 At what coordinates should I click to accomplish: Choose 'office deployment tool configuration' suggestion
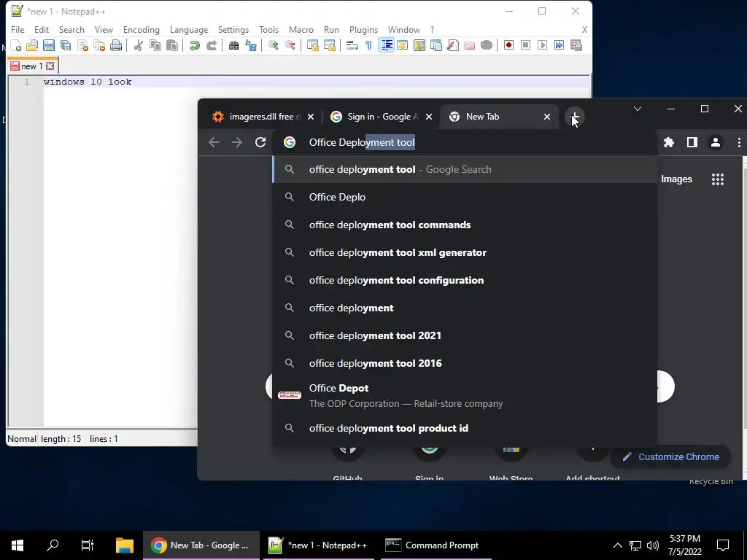tap(465, 280)
